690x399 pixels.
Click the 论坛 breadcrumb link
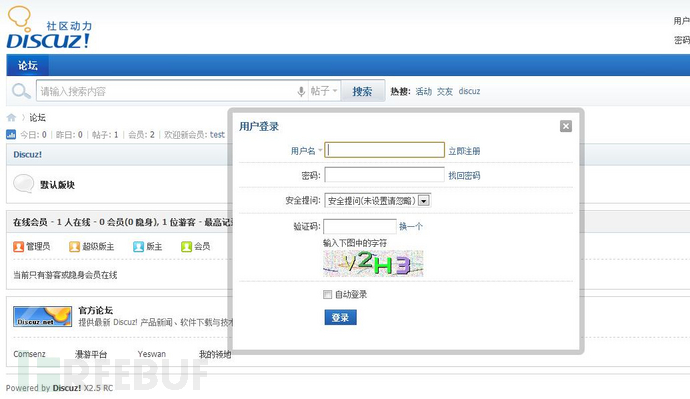(37, 117)
